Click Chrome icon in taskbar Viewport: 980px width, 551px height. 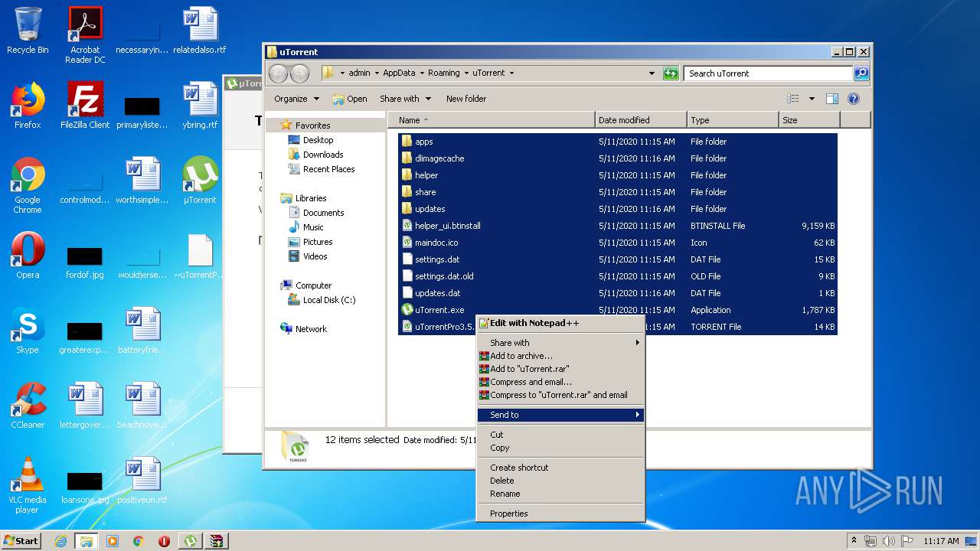138,541
